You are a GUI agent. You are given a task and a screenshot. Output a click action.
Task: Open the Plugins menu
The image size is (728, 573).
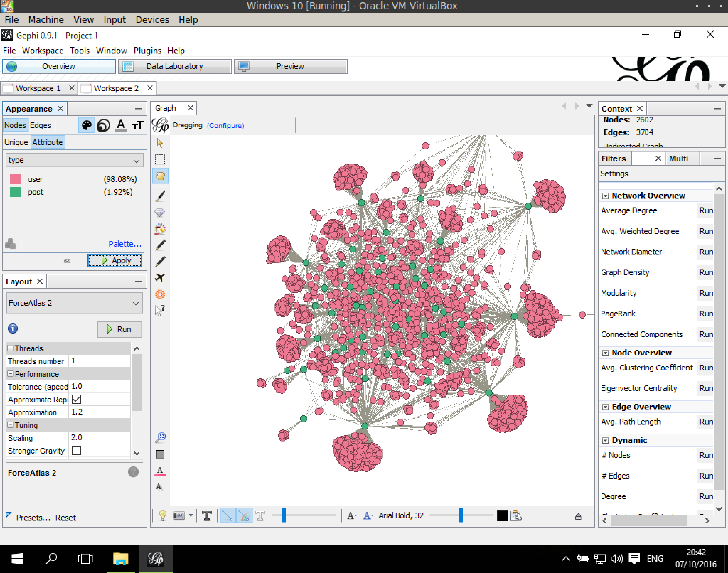(147, 51)
